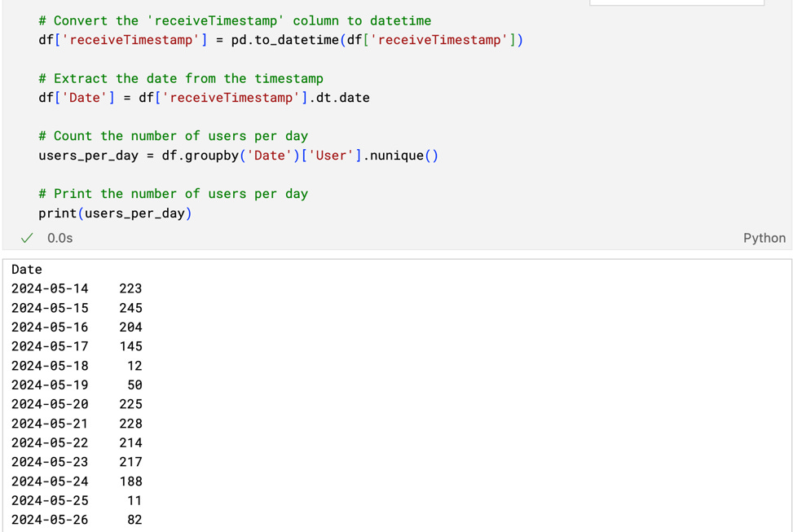Screen dimensions: 793x532
Task: Click the comment 'Convert the receiveTimestamp column to datetime'
Action: 235,20
